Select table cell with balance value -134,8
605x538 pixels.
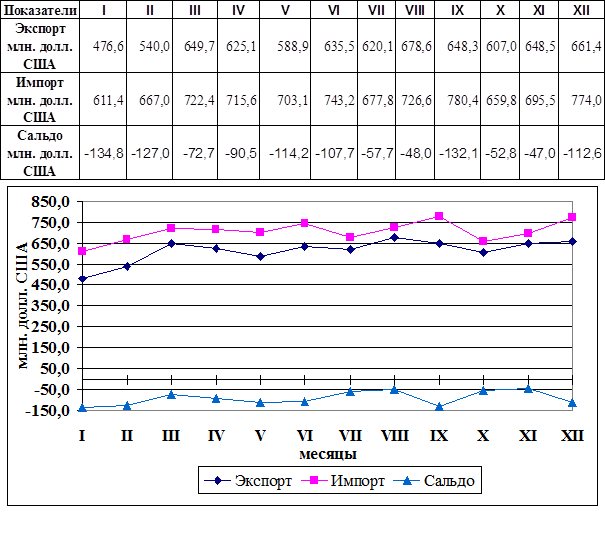(102, 153)
